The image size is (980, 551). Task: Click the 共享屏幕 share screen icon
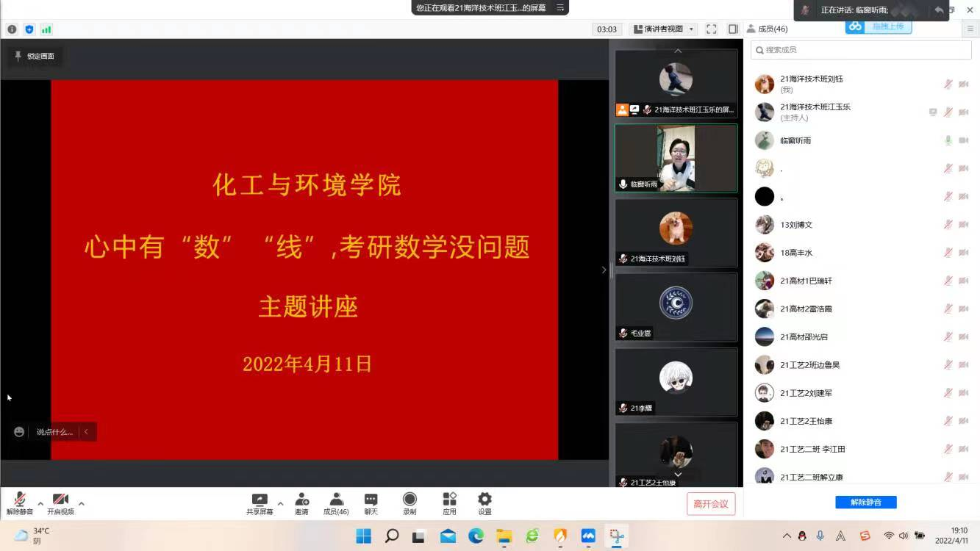point(260,503)
